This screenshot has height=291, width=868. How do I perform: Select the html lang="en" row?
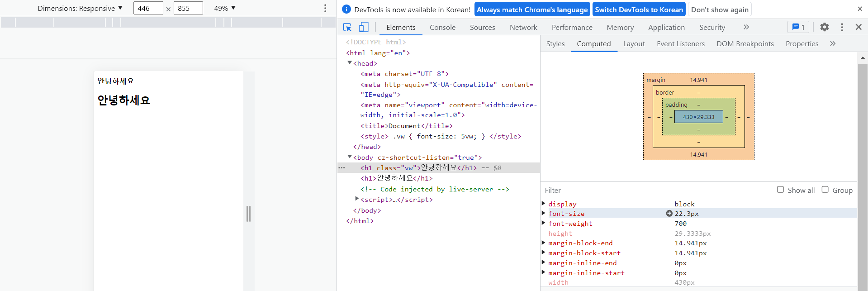pyautogui.click(x=439, y=53)
